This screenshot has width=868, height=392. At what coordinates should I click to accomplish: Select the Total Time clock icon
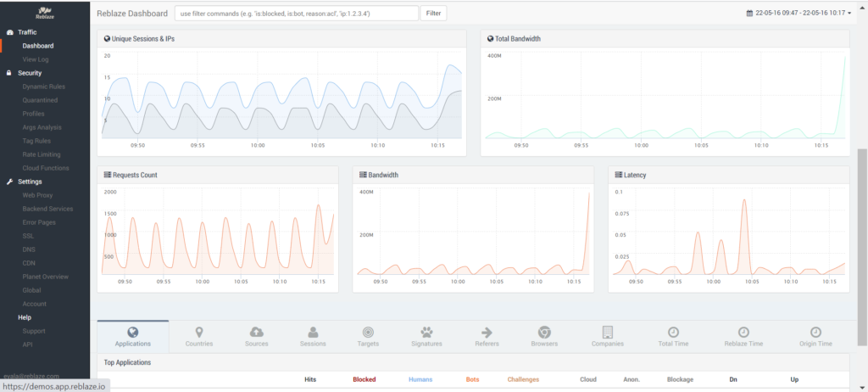(x=673, y=332)
